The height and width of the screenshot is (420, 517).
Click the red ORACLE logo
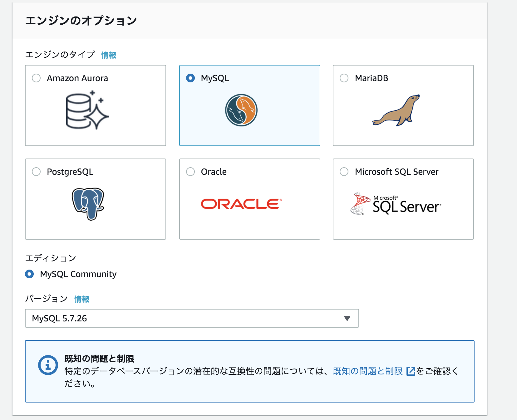241,204
